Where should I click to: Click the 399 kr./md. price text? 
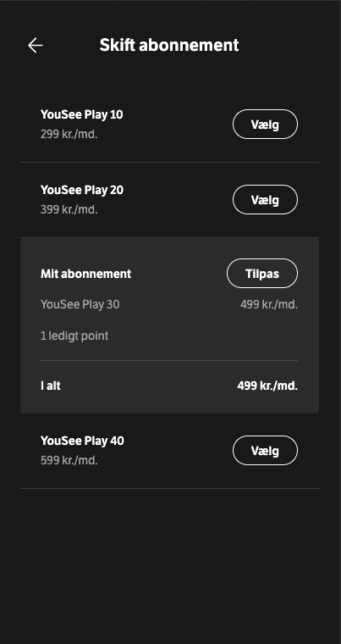pyautogui.click(x=69, y=210)
